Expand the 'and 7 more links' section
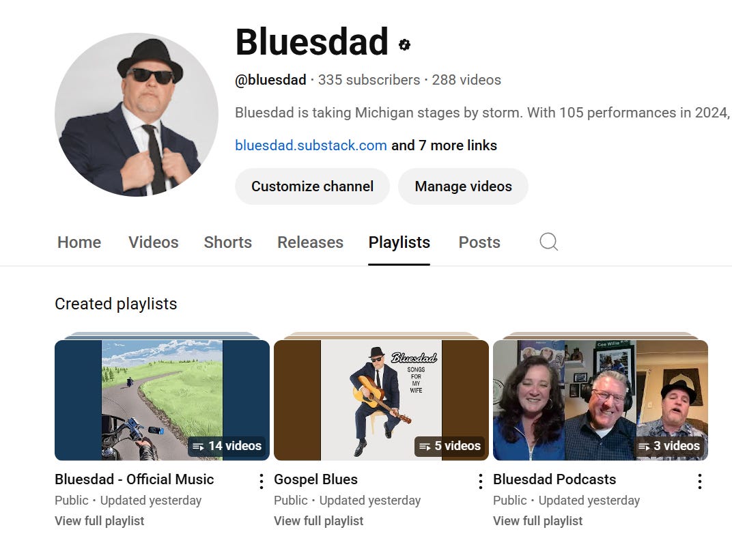 tap(444, 145)
